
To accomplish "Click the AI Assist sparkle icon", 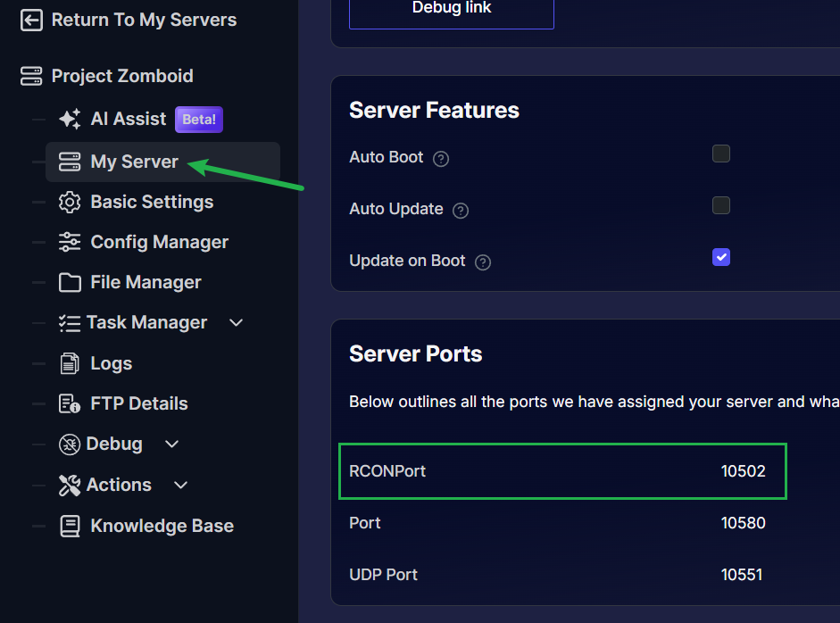I will click(70, 119).
